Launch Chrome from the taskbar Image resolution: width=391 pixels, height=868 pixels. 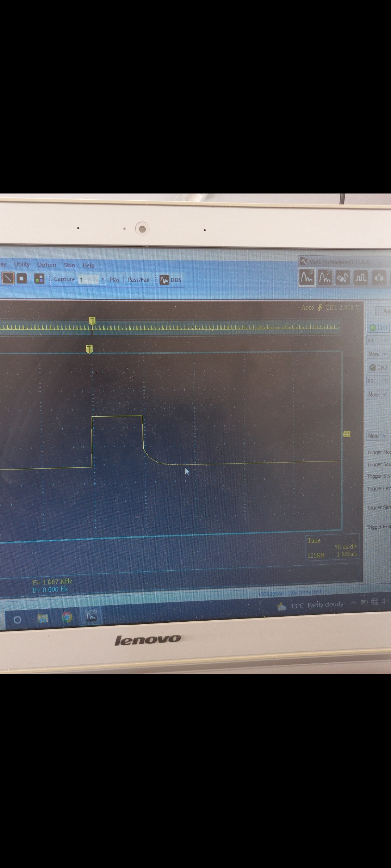[67, 617]
